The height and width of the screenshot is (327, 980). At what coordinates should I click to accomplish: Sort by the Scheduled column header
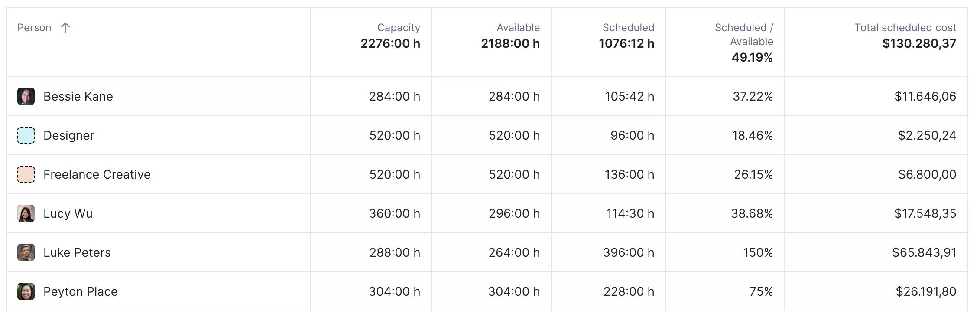coord(628,28)
